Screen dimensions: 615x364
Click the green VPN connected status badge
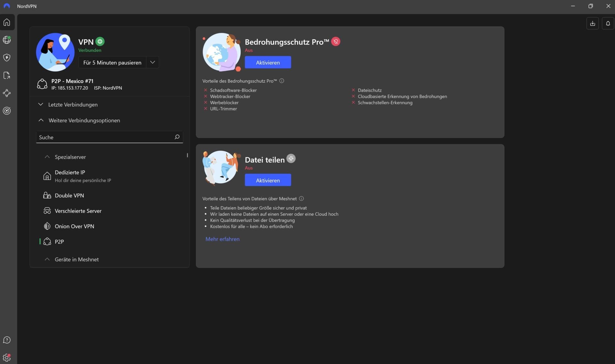tap(100, 42)
